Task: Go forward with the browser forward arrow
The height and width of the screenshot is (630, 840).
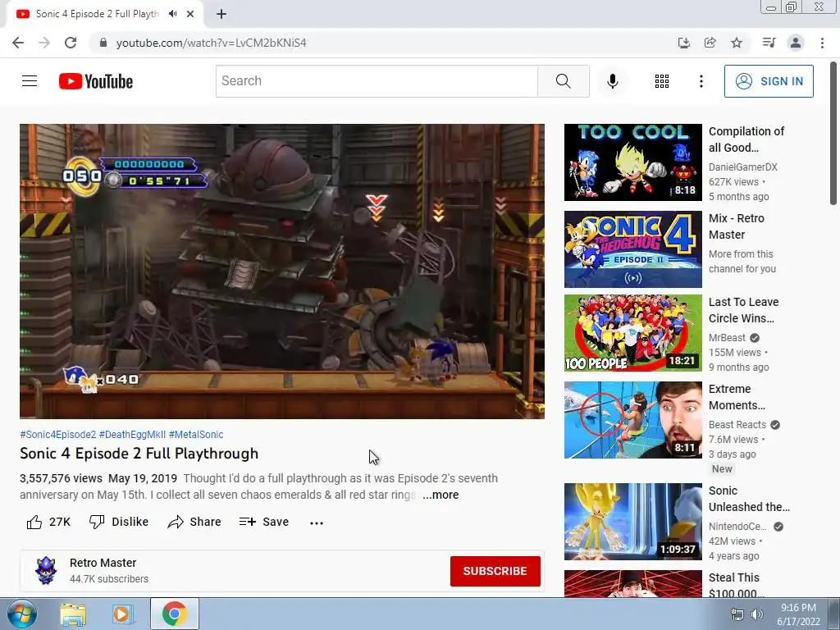Action: (x=44, y=43)
